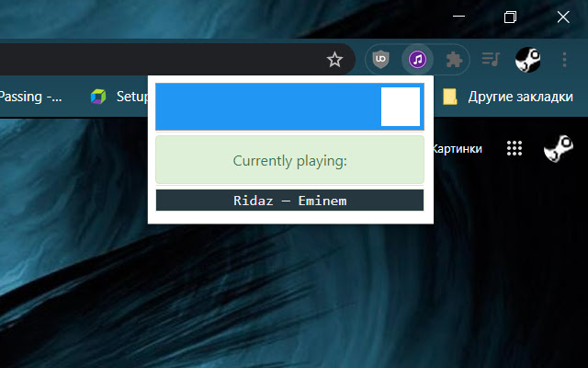Bookmark this page with the star icon
Image resolution: width=588 pixels, height=368 pixels.
pyautogui.click(x=334, y=59)
